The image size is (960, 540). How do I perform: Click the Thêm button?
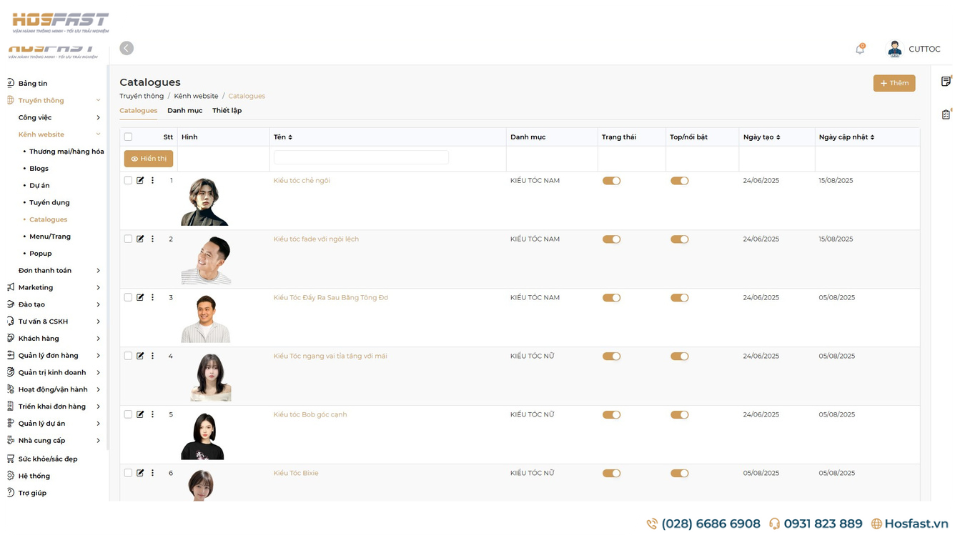893,83
